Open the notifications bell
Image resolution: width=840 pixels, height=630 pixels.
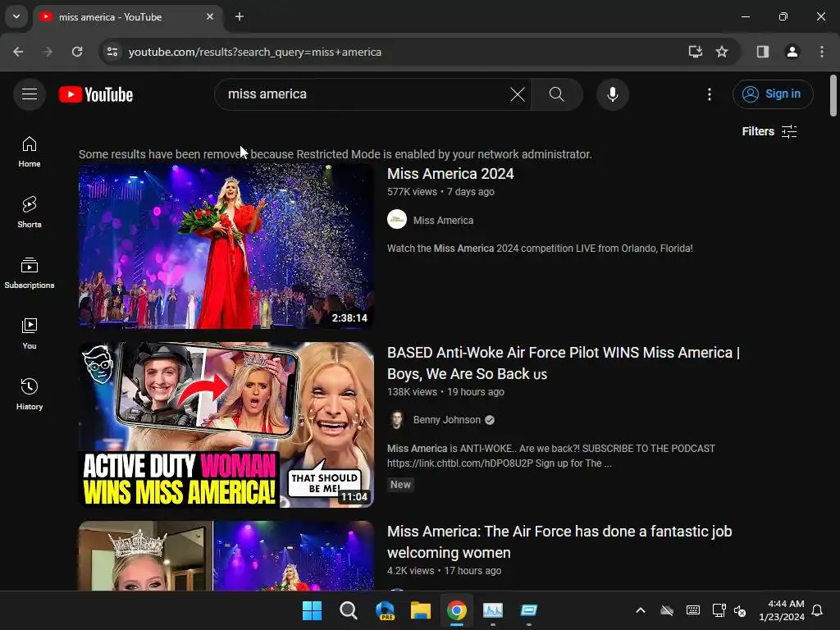click(x=817, y=610)
